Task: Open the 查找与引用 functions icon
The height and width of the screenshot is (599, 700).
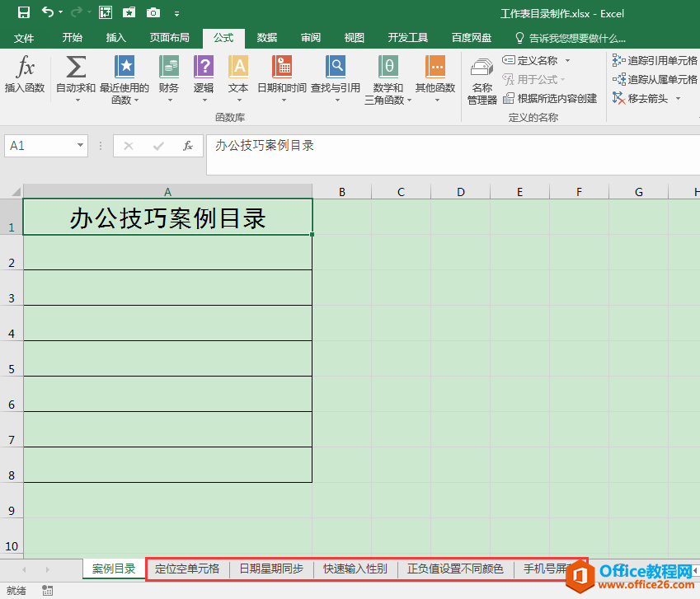Action: point(336,67)
